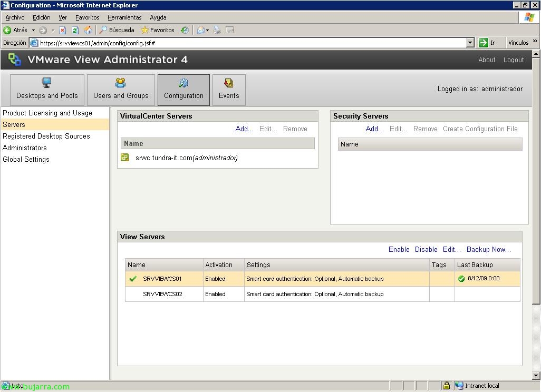This screenshot has width=541, height=392.
Task: Click Add... under VirtualCenter Servers
Action: (244, 129)
